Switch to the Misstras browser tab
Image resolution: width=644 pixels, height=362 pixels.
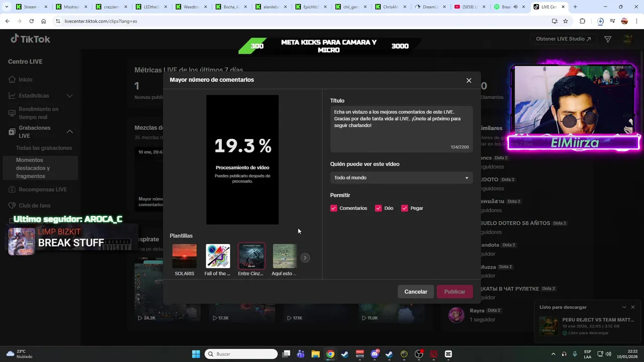pyautogui.click(x=71, y=7)
